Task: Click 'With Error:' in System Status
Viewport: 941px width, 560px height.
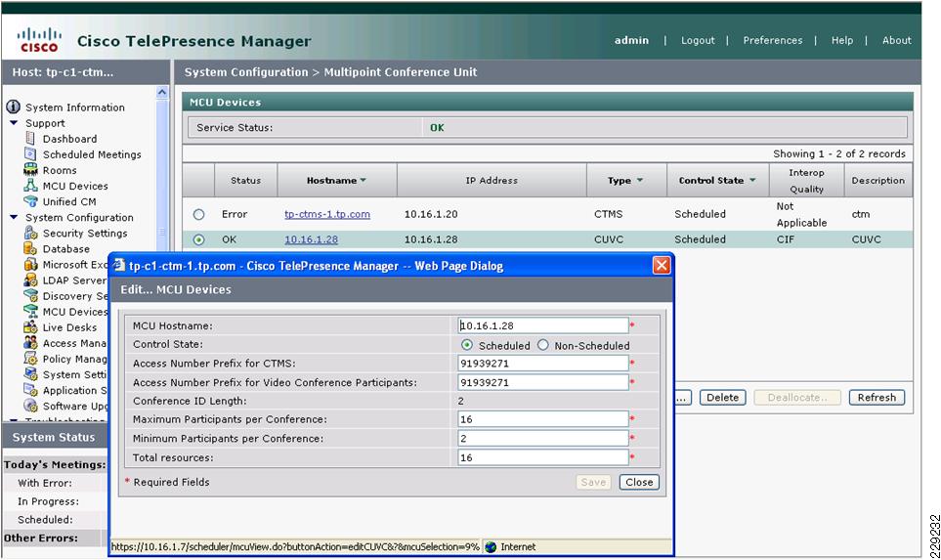Action: point(44,483)
